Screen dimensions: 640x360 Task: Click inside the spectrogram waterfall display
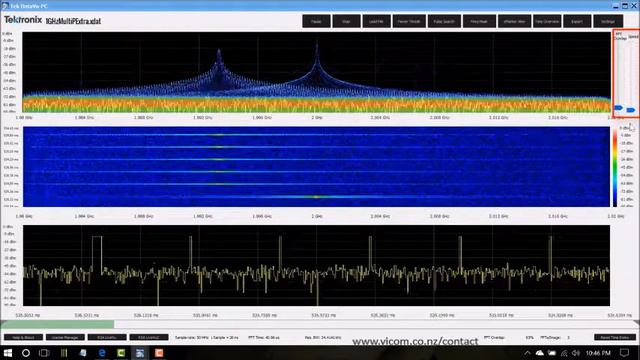[316, 167]
